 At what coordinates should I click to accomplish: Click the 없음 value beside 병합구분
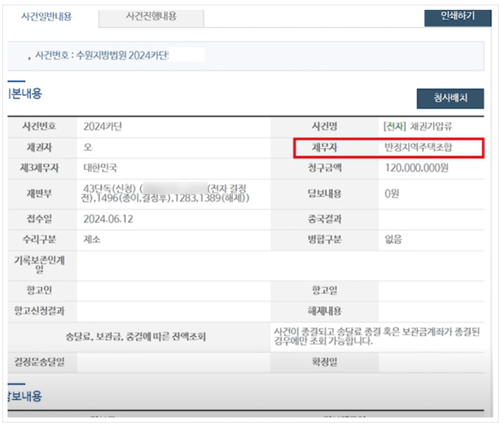tap(393, 239)
